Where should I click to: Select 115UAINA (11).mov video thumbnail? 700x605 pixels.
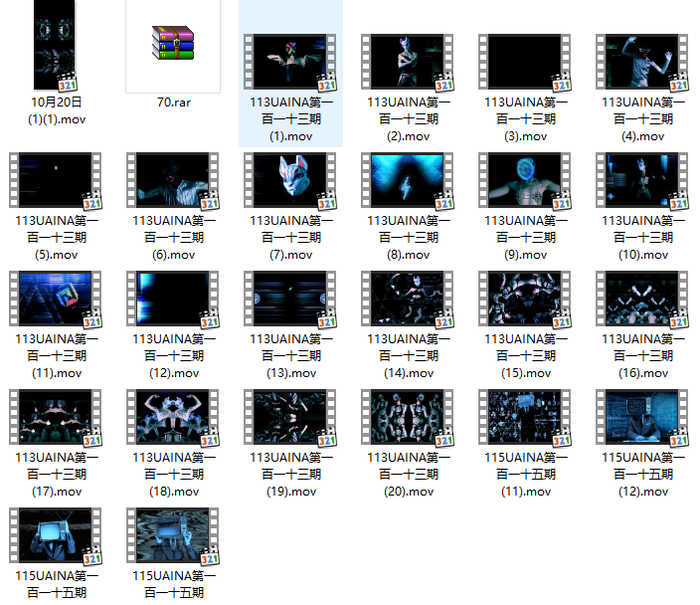(525, 417)
